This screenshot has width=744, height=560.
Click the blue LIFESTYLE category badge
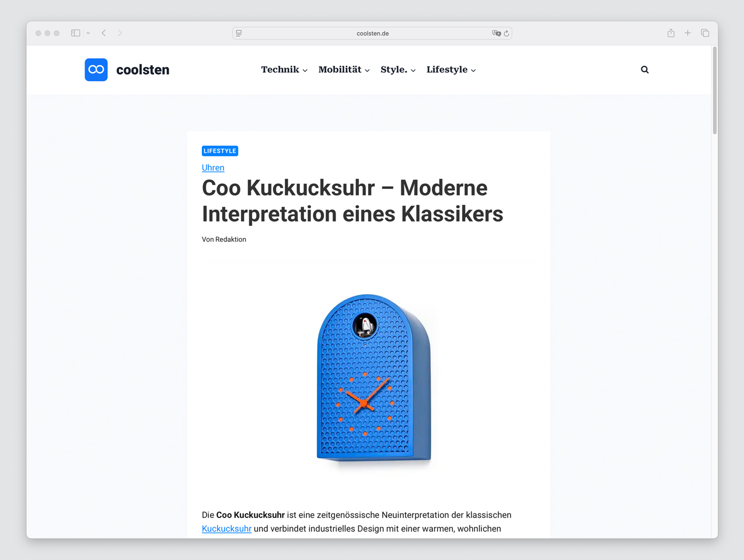tap(220, 151)
